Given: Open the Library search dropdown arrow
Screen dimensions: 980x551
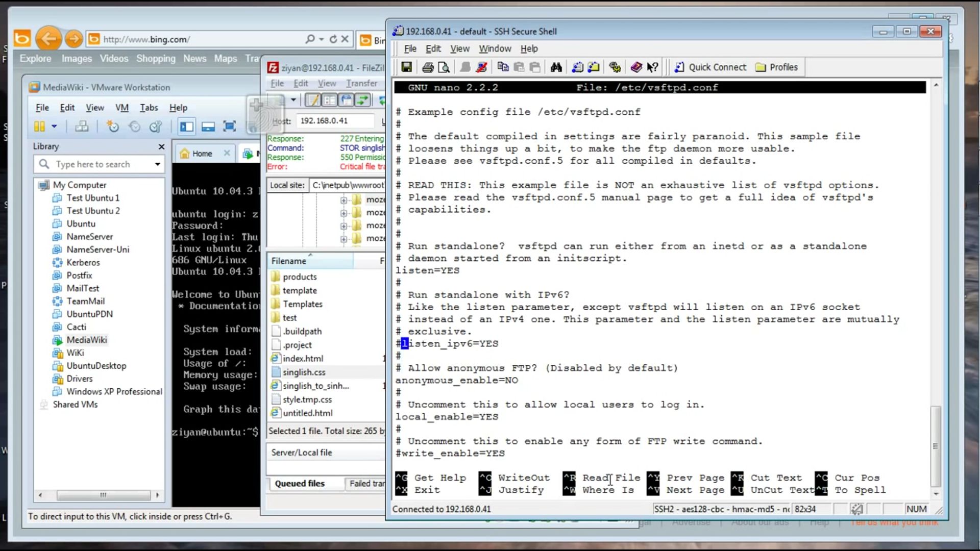Looking at the screenshot, I should [x=157, y=164].
